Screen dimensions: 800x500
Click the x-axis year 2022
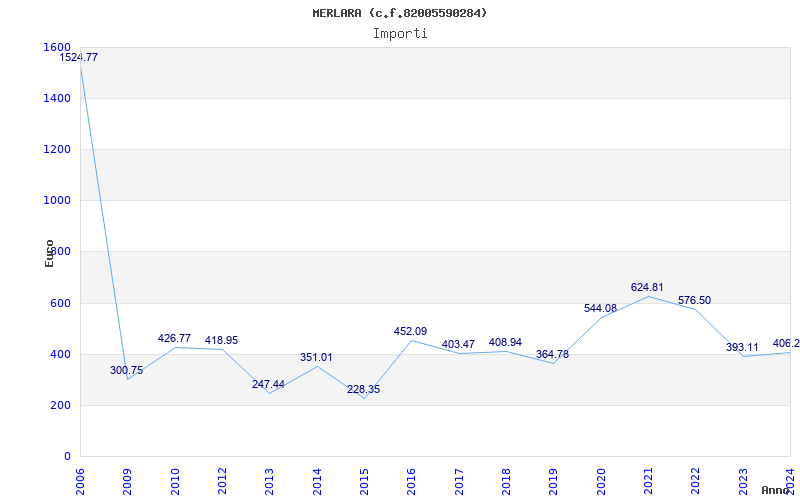[695, 482]
